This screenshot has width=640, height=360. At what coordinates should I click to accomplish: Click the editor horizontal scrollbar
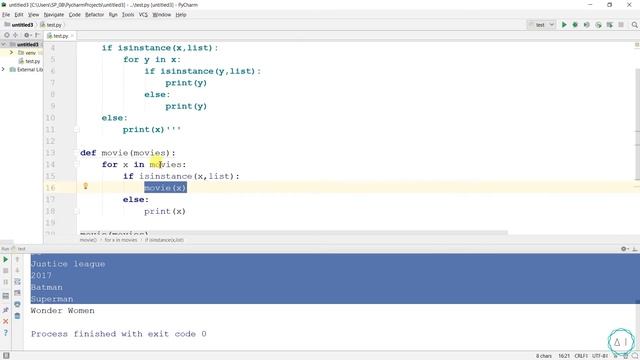point(292,233)
